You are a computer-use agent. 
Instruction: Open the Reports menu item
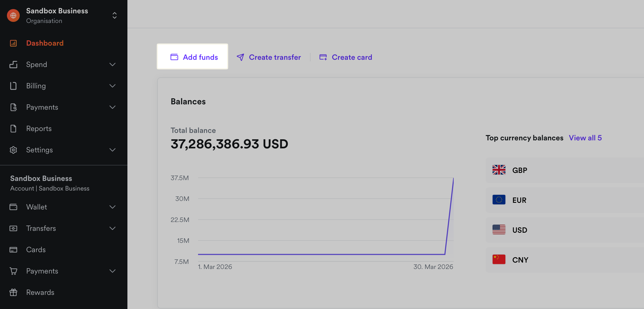pyautogui.click(x=39, y=129)
